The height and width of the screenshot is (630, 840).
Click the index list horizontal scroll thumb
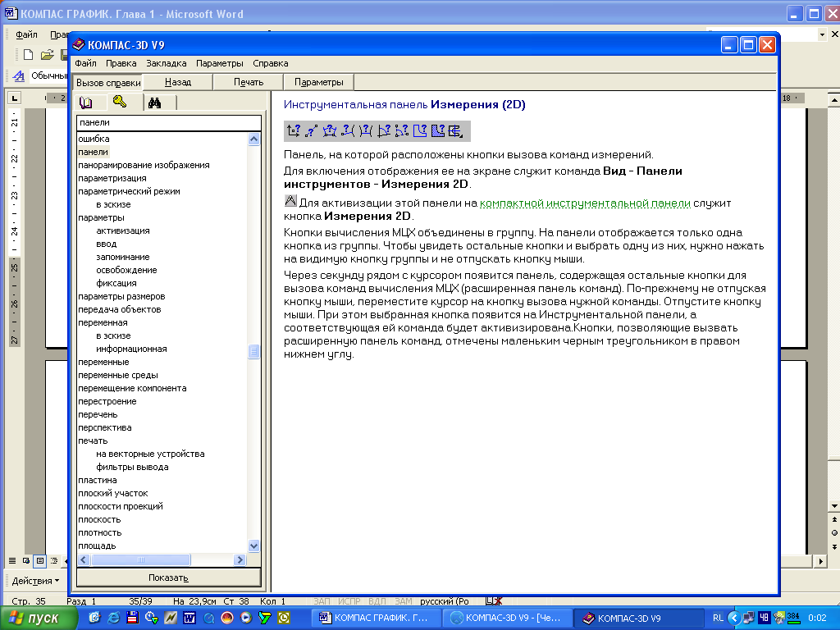(140, 559)
